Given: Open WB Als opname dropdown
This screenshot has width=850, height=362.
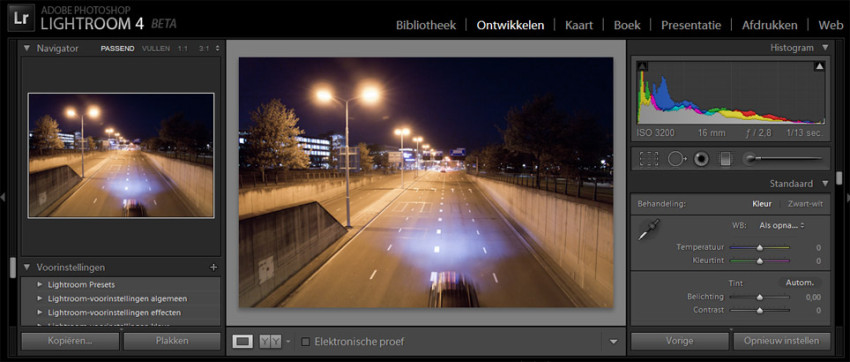Looking at the screenshot, I should (x=781, y=225).
